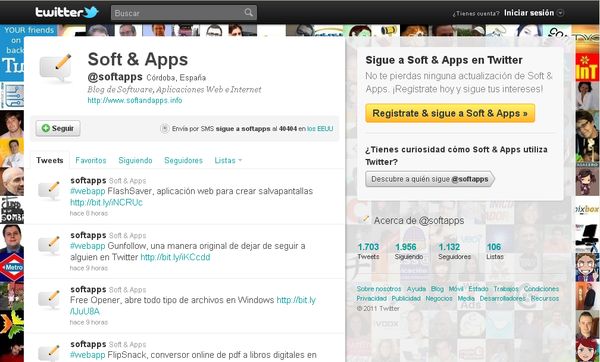Open the Negocios footer link
This screenshot has width=600, height=362.
click(x=439, y=298)
